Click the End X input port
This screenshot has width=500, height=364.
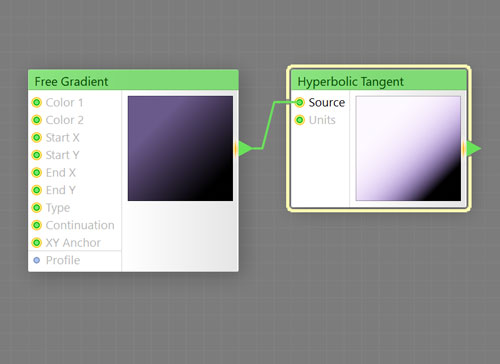[36, 172]
